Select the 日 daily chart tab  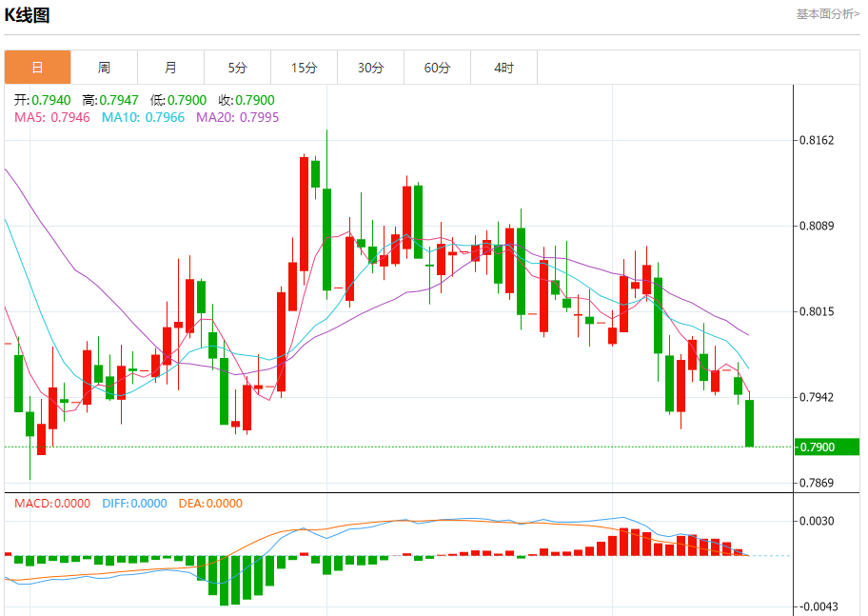[38, 68]
